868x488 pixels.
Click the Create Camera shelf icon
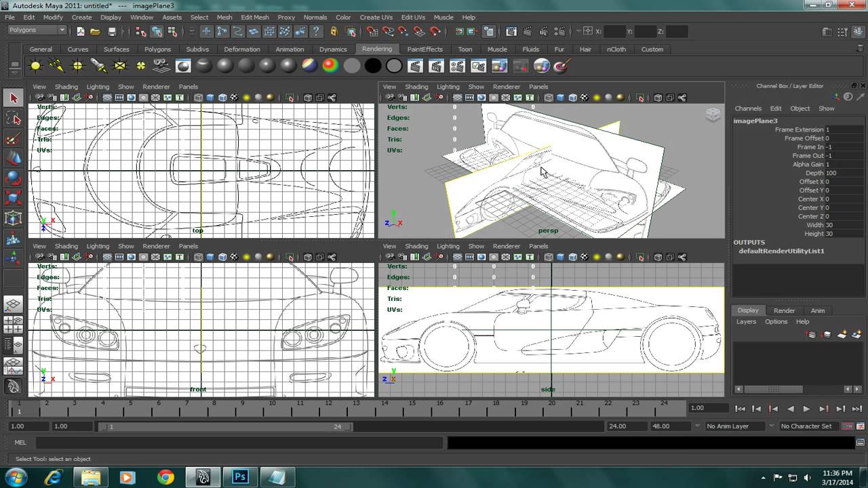pos(161,66)
